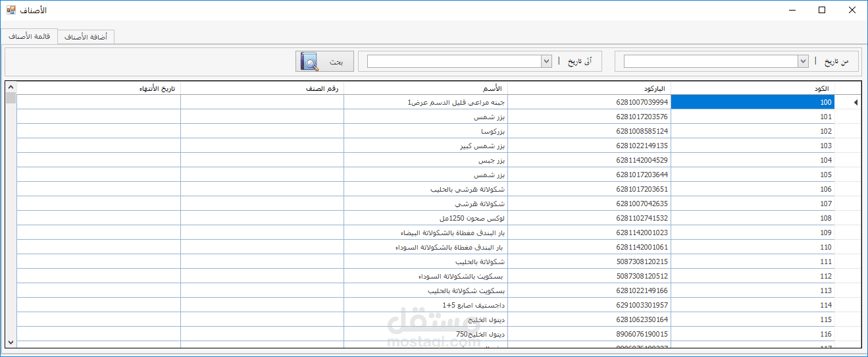
Task: Open the من تاريخ dropdown arrow
Action: point(803,61)
